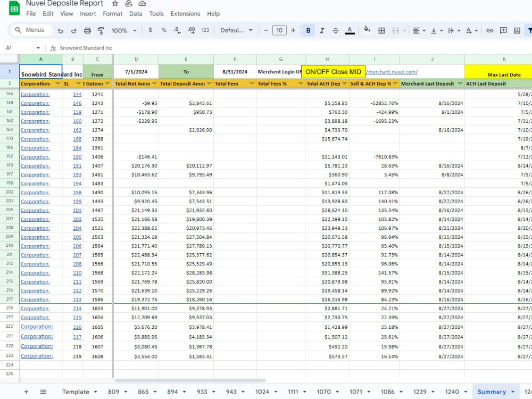Open the Insert menu
The height and width of the screenshot is (399, 532).
(88, 14)
